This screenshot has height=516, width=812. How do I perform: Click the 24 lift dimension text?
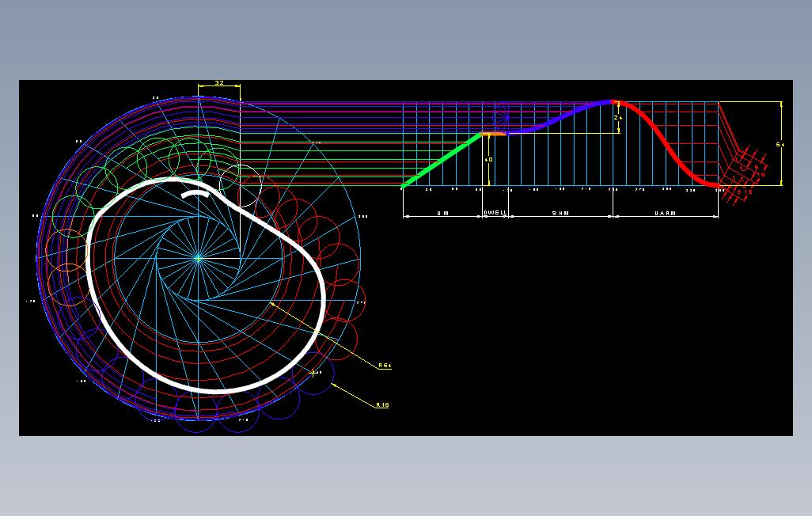point(617,118)
